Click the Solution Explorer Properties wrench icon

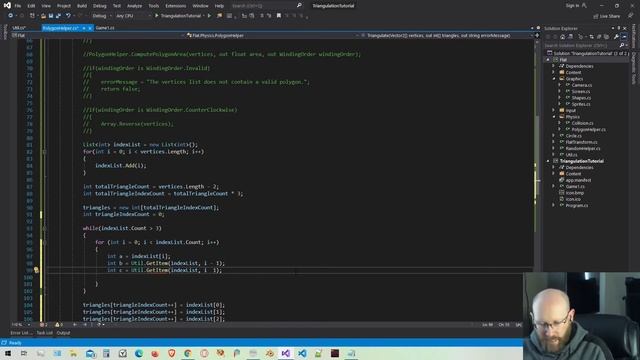(x=616, y=37)
